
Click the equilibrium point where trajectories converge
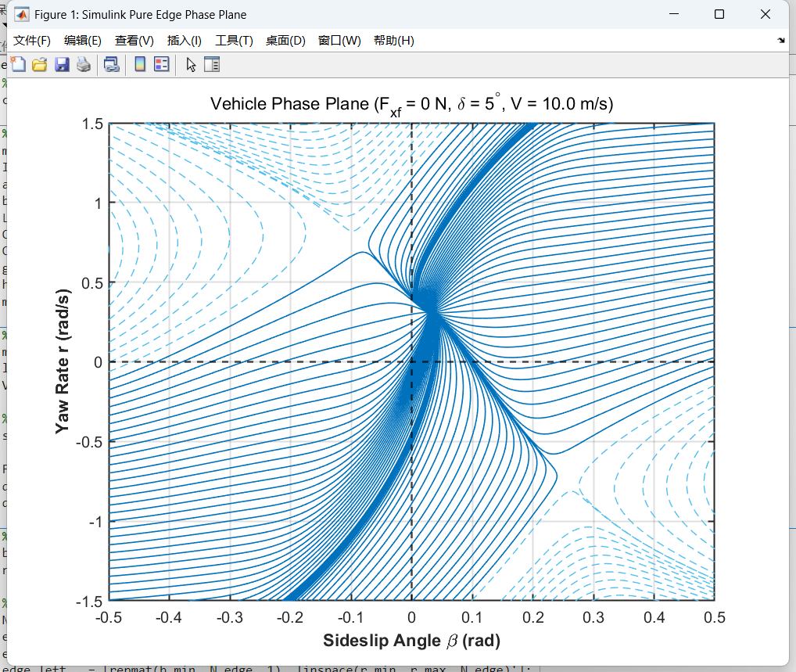point(432,311)
